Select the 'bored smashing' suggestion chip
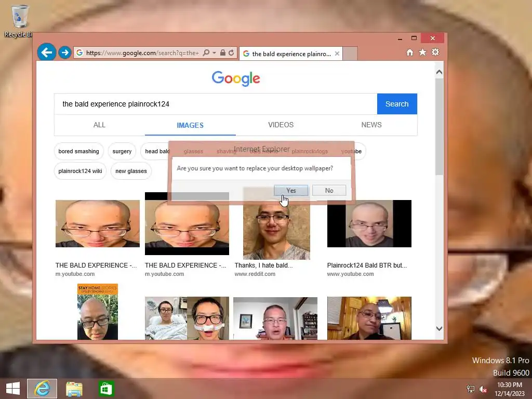This screenshot has width=532, height=399. 79,151
